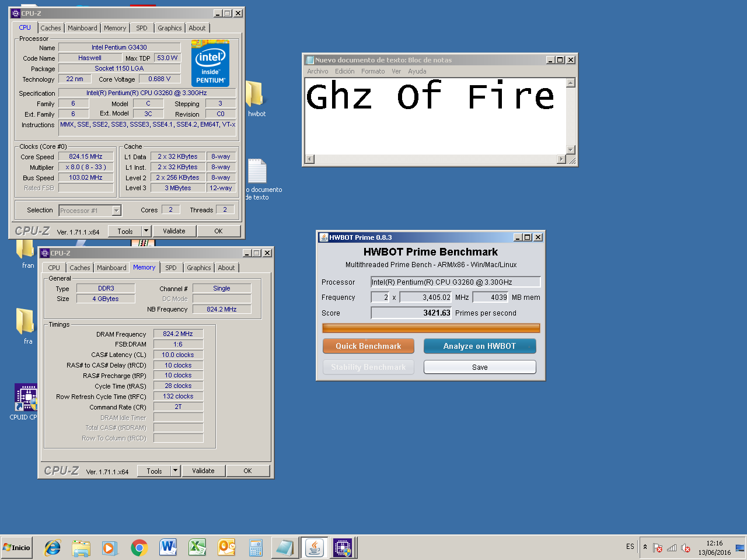Expand Tools dropdown arrow in top CPU-Z
Viewport: 747px width, 560px height.
point(146,231)
